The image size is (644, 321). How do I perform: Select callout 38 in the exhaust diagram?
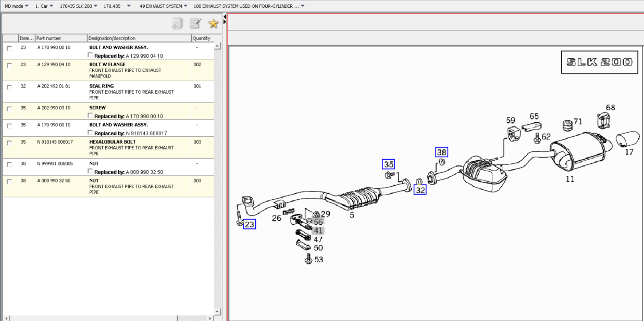441,152
